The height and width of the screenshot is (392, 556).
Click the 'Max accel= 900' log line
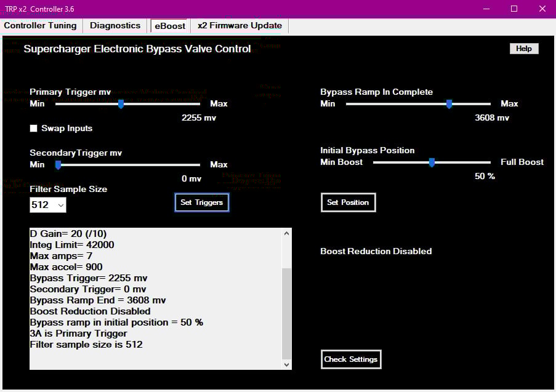point(66,267)
